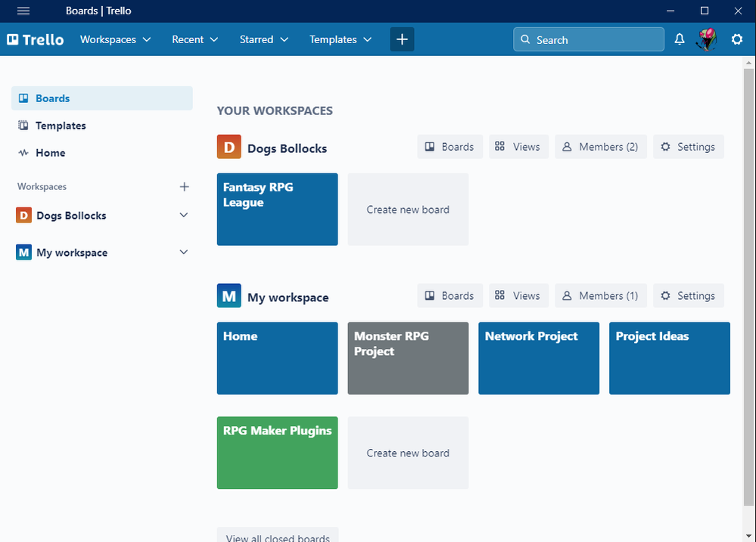Click the Workspaces label in sidebar

tap(42, 187)
